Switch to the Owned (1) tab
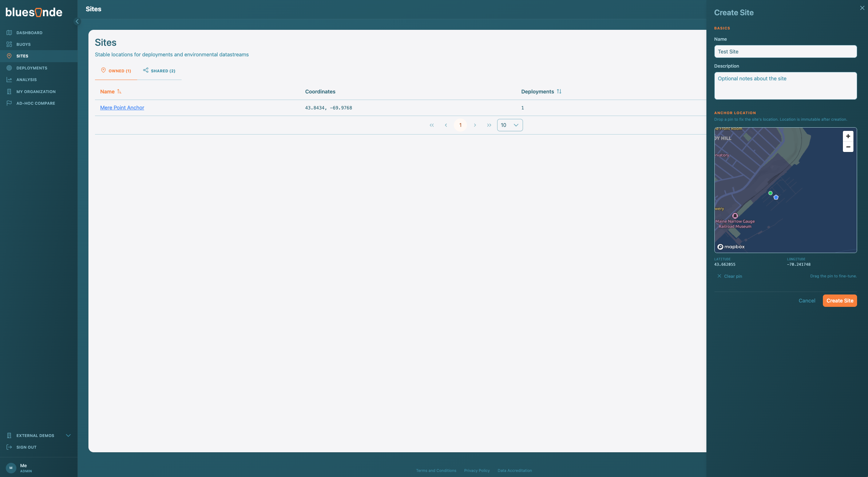This screenshot has height=477, width=868. (116, 71)
